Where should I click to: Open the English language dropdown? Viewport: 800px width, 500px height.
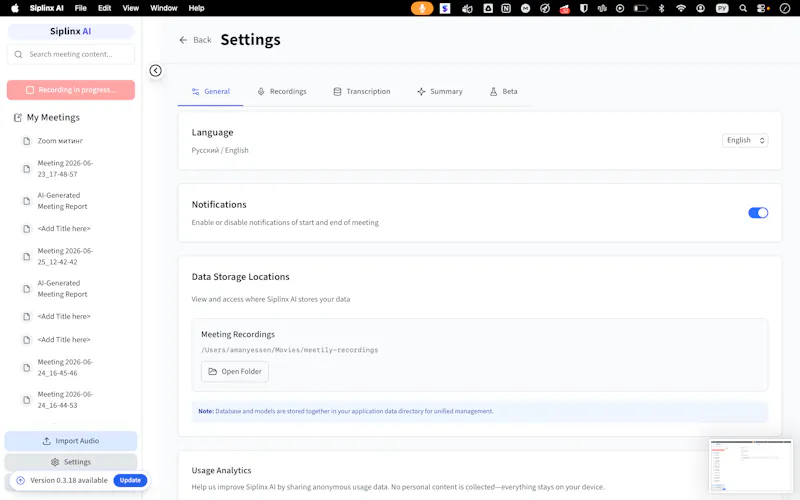(745, 140)
